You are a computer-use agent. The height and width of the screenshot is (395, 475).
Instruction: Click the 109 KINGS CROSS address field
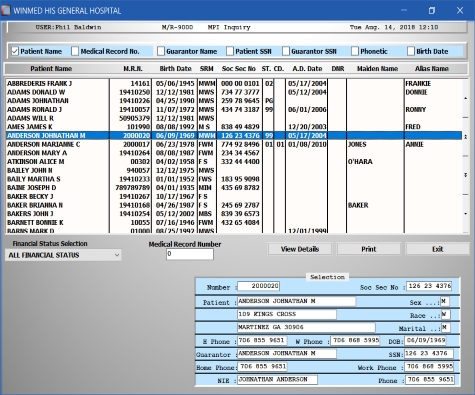click(287, 314)
